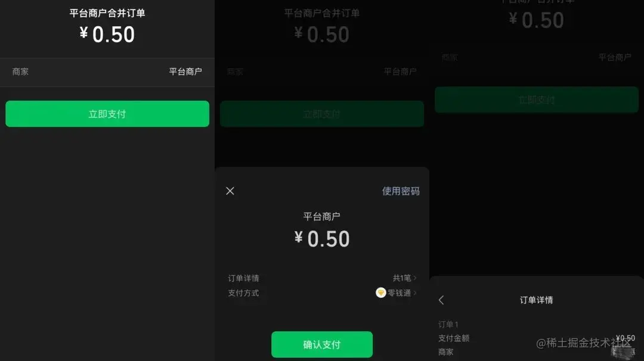Tap the 平台商户 merchant name above the sheet amount
Image resolution: width=644 pixels, height=361 pixels.
[321, 216]
